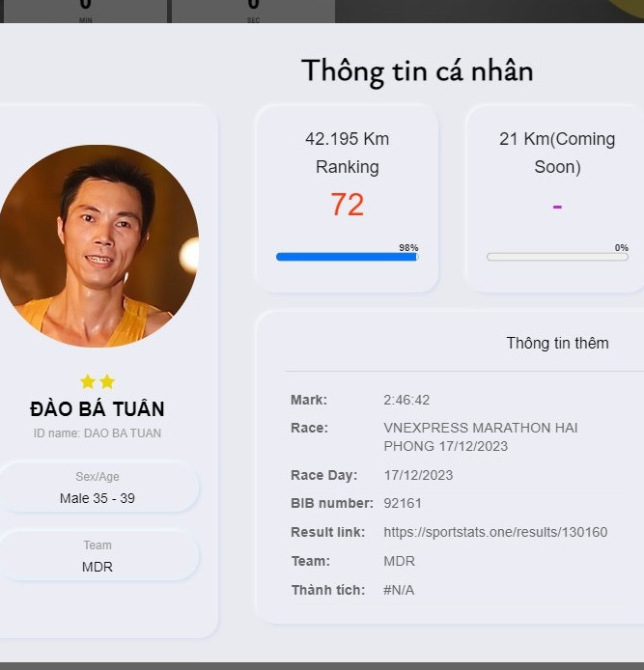The width and height of the screenshot is (644, 670).
Task: Click the VNEXPRESS MARATHON HAI PHONG race name
Action: click(480, 436)
